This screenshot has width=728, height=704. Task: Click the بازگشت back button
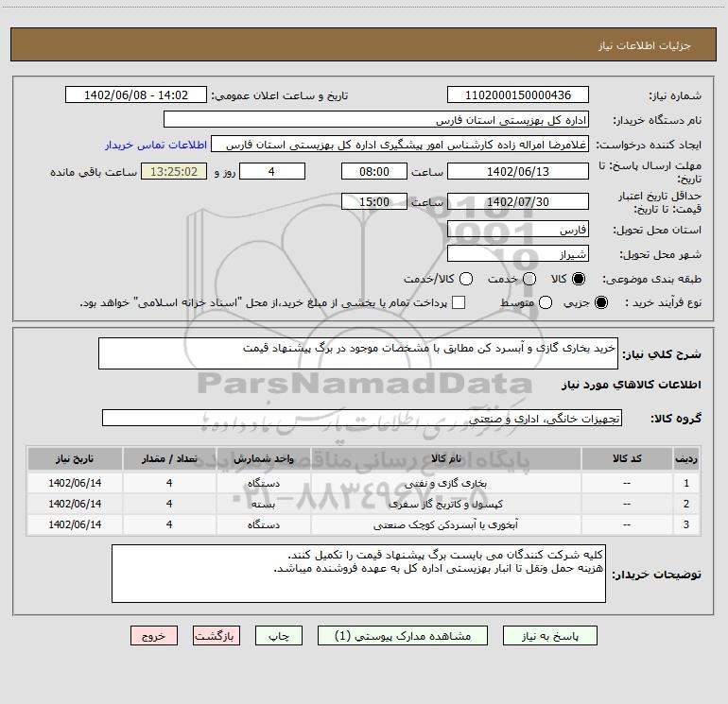[217, 636]
